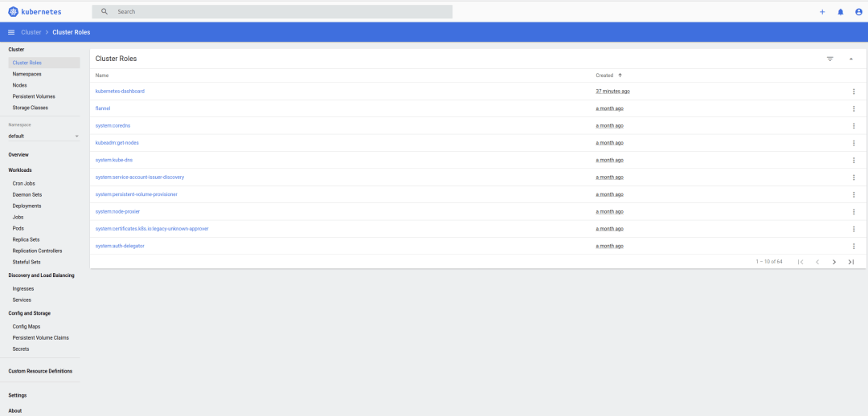Image resolution: width=868 pixels, height=416 pixels.
Task: Open the notifications bell
Action: 841,11
